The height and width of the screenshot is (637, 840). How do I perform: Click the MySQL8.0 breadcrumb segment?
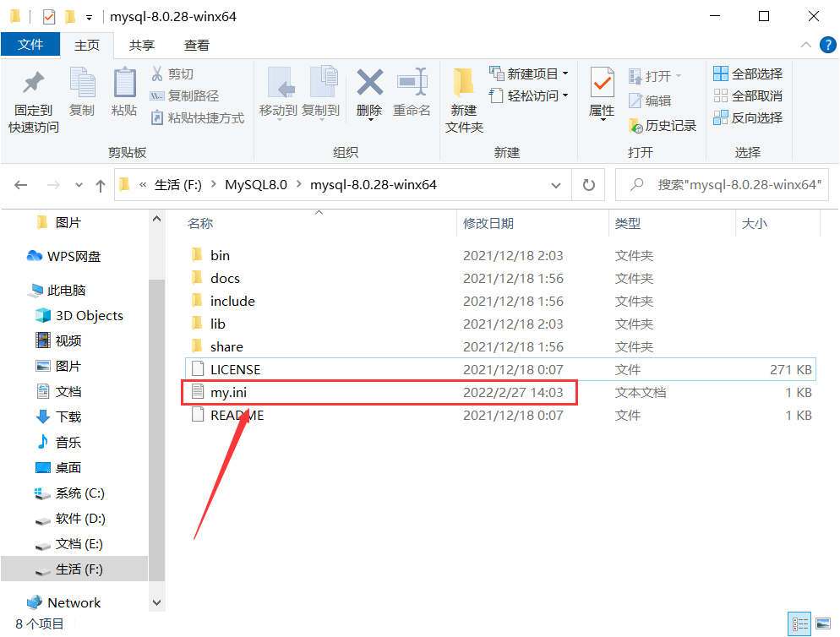point(256,185)
